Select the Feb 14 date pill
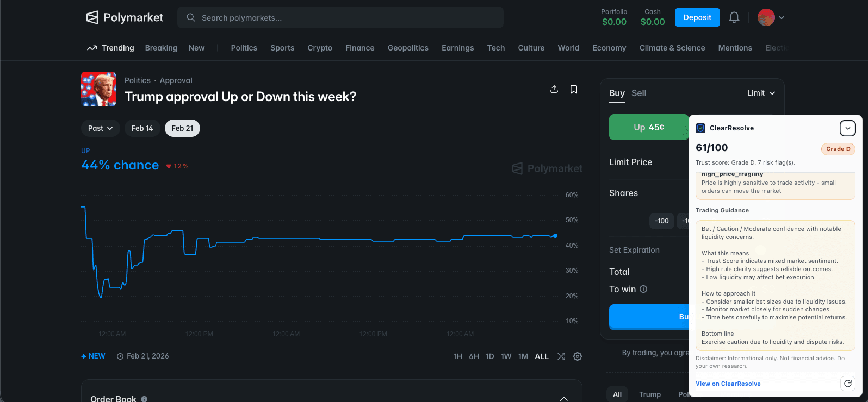 pos(142,128)
